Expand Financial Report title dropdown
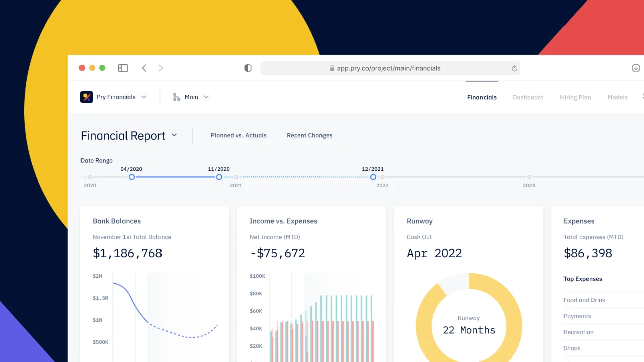 (x=174, y=135)
